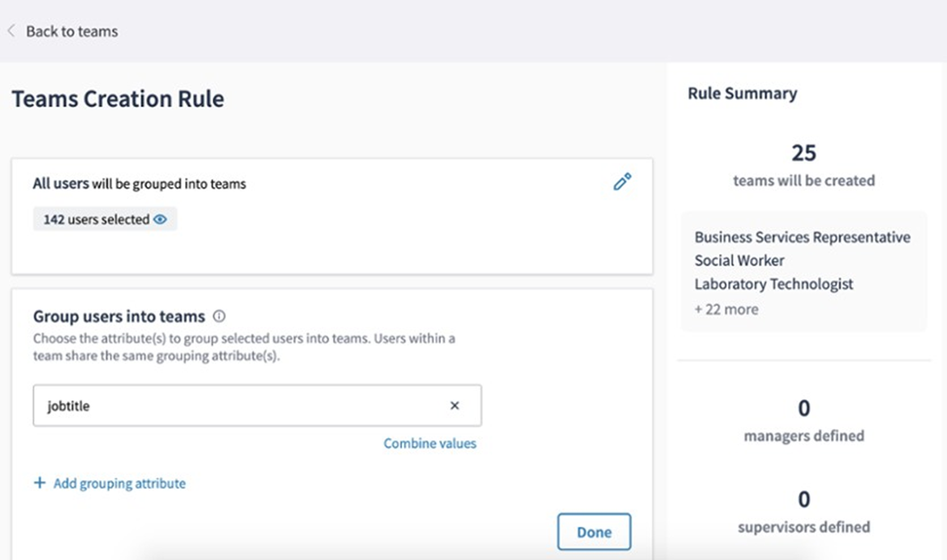947x560 pixels.
Task: Select Business Services Representative in the summary
Action: (x=802, y=238)
